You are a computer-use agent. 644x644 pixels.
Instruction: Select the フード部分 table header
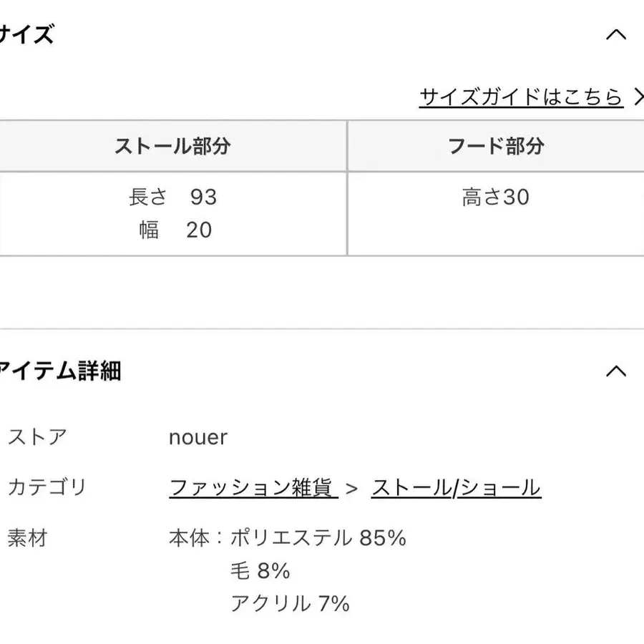pyautogui.click(x=496, y=146)
